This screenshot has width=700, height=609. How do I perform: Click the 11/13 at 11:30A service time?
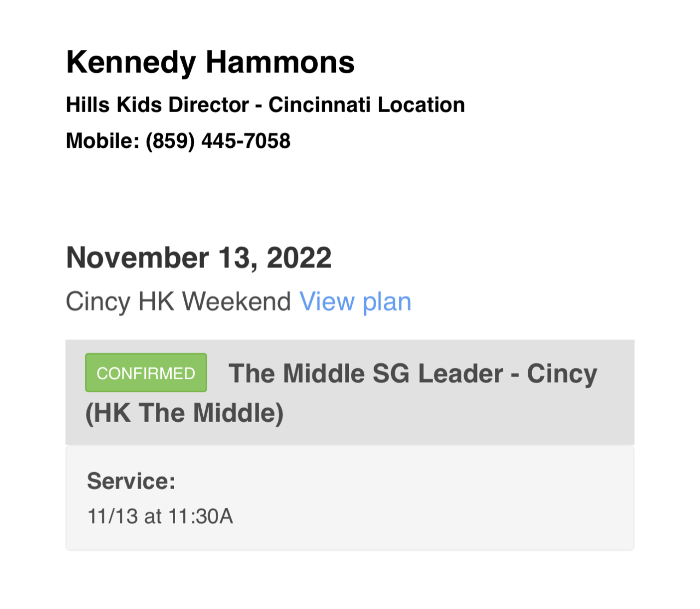(160, 516)
